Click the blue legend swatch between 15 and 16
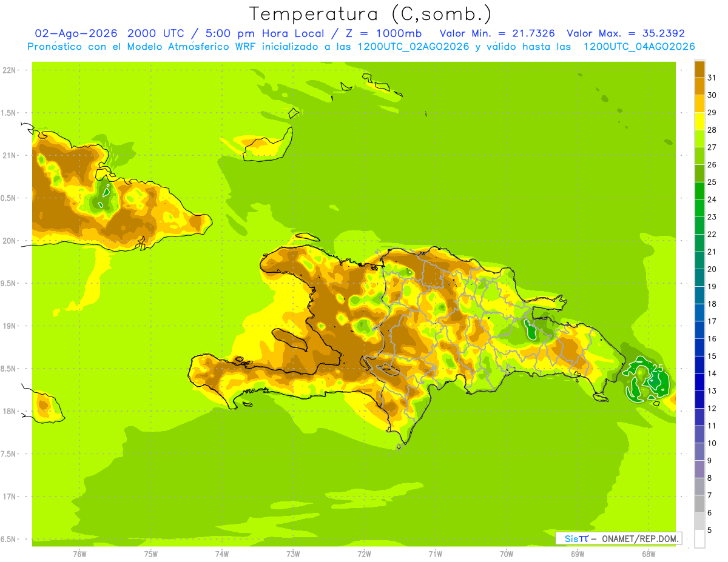The width and height of the screenshot is (728, 562). (x=699, y=347)
